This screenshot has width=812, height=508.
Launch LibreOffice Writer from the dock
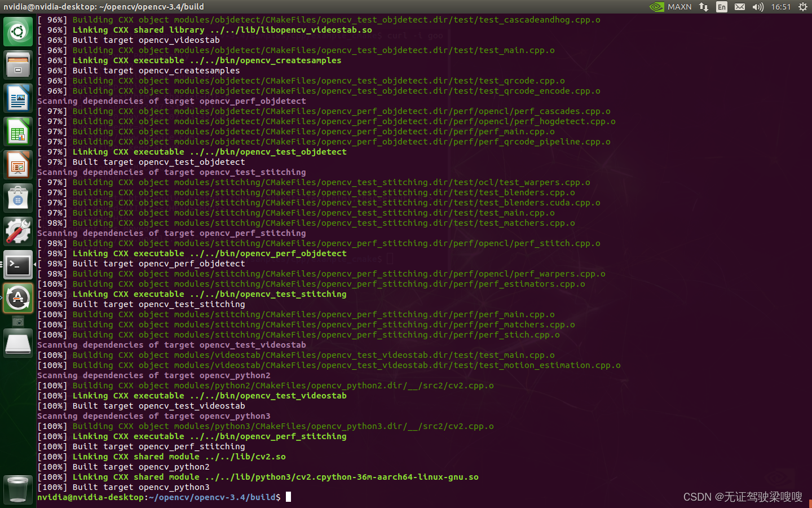[18, 98]
